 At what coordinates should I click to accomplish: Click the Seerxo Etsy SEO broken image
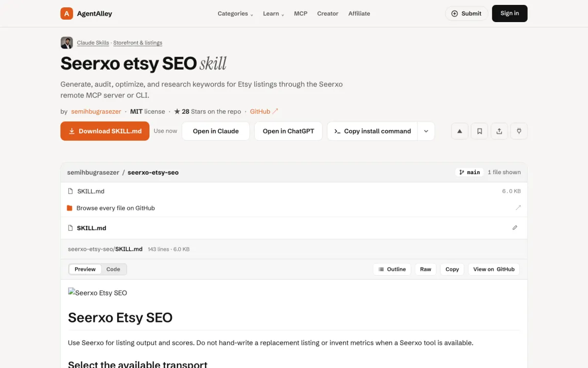click(98, 292)
